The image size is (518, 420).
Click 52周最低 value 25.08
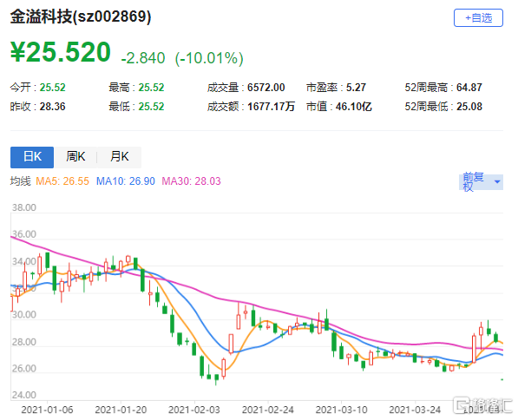[x=469, y=107]
